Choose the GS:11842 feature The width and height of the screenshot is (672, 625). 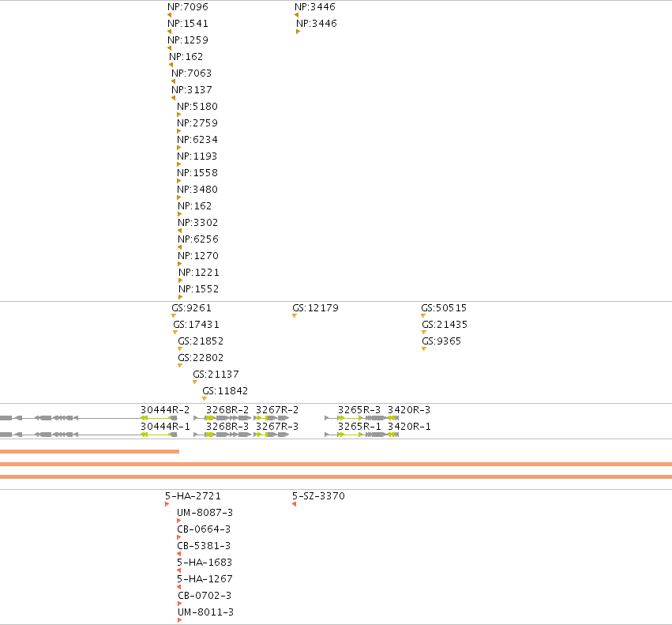pyautogui.click(x=225, y=391)
